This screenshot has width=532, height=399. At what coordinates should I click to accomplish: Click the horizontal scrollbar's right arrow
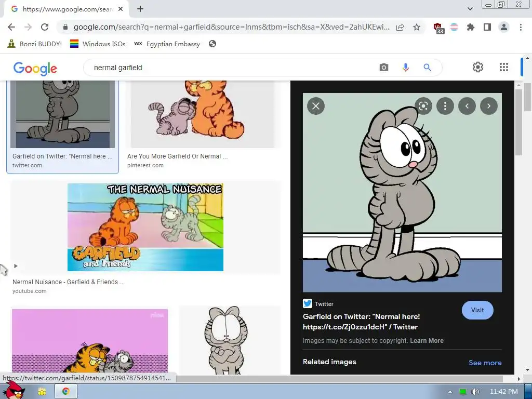tap(518, 379)
